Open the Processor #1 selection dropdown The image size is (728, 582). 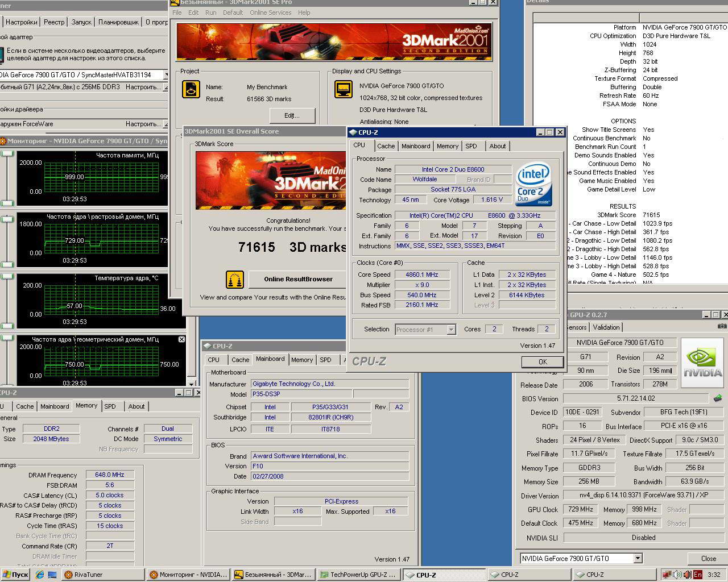451,329
